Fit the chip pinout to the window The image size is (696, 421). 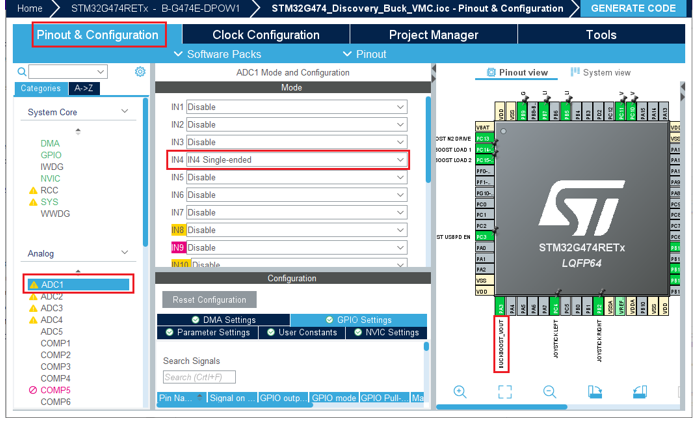[505, 392]
